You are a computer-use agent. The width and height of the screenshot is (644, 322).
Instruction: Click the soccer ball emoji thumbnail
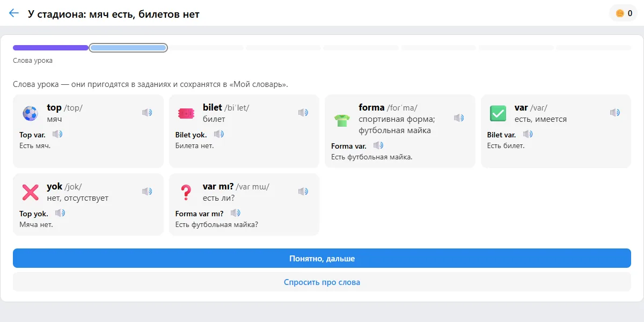(x=30, y=113)
